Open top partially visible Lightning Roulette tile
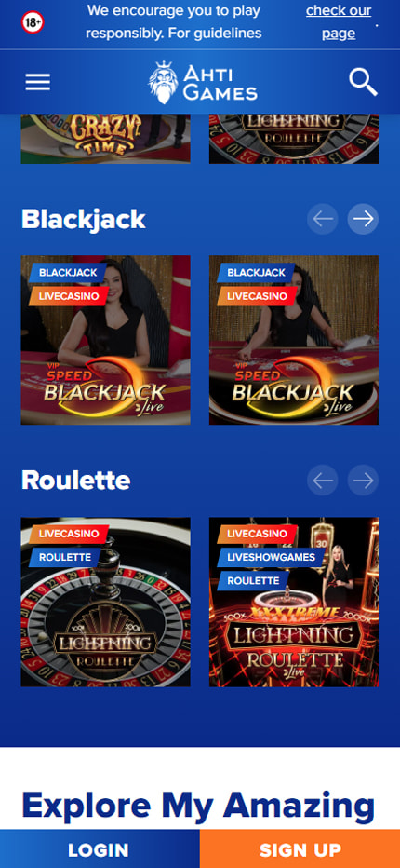 pos(294,139)
